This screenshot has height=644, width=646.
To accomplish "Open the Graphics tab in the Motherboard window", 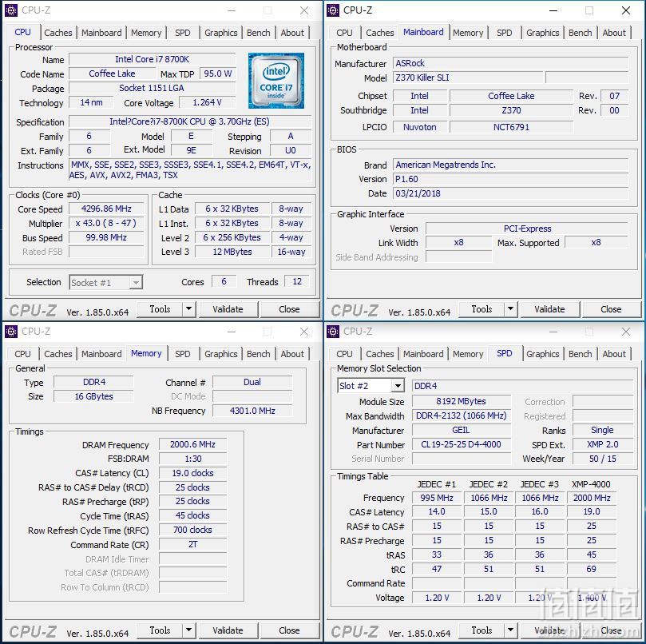I will point(542,33).
